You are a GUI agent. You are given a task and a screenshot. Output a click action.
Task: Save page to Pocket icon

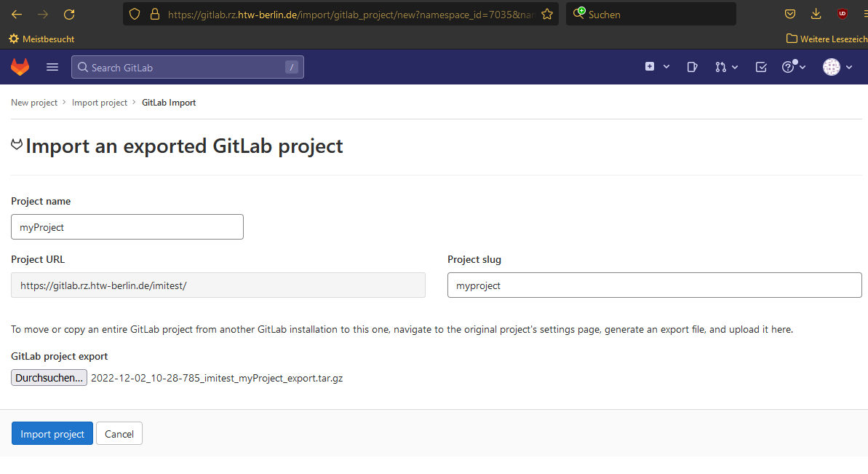click(790, 15)
